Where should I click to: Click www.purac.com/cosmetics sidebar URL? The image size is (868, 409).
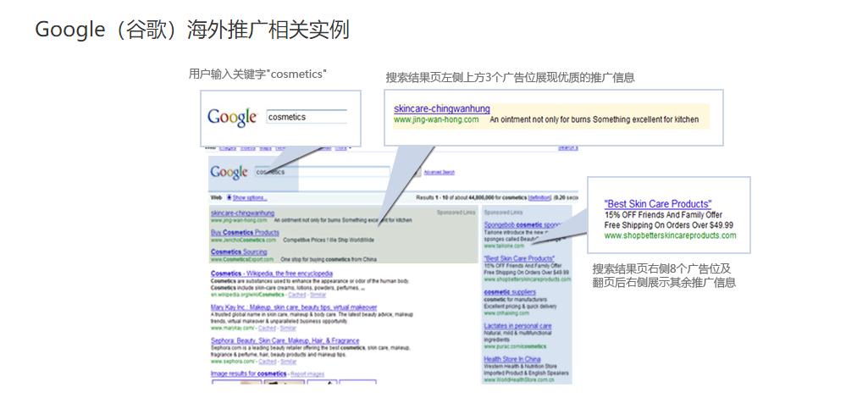pos(515,346)
